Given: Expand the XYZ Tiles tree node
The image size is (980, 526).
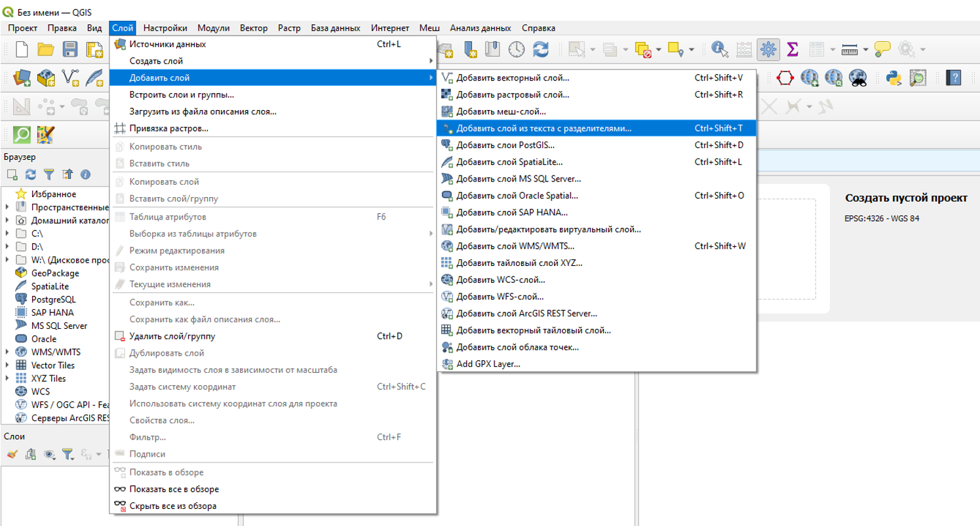Looking at the screenshot, I should coord(7,378).
